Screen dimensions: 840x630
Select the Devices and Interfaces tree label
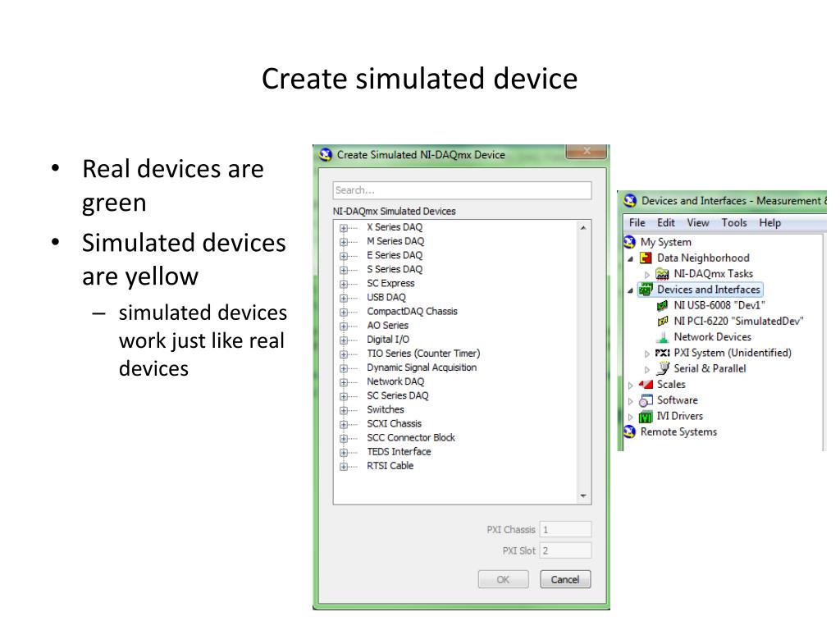pos(709,290)
